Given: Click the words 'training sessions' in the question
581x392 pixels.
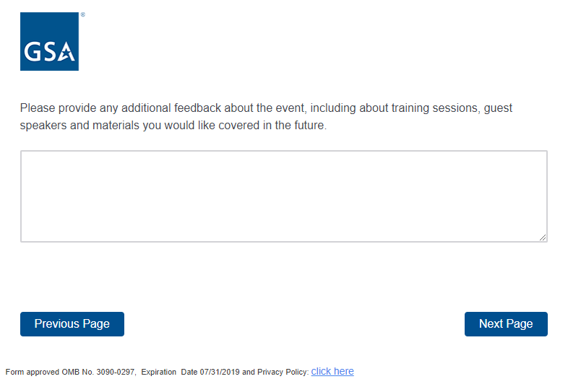Looking at the screenshot, I should [436, 108].
